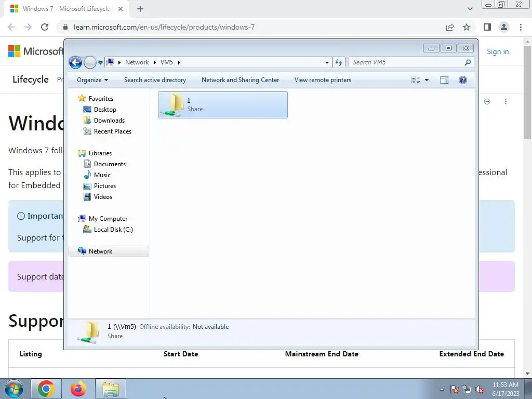Image resolution: width=532 pixels, height=399 pixels.
Task: Select View remote printers
Action: click(323, 80)
